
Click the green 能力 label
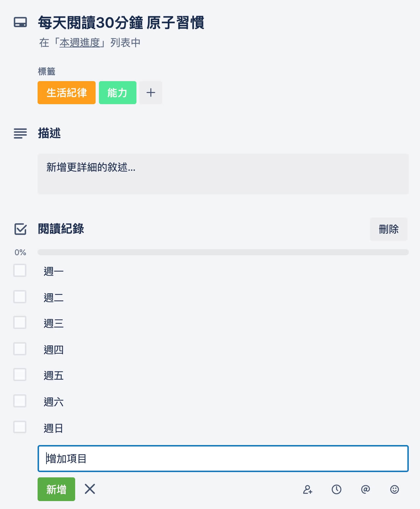(118, 93)
